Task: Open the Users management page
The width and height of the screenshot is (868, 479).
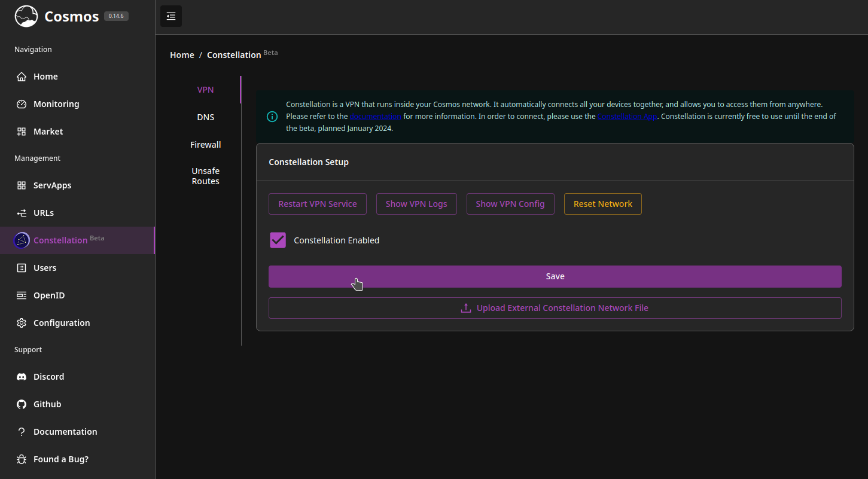Action: click(x=45, y=268)
